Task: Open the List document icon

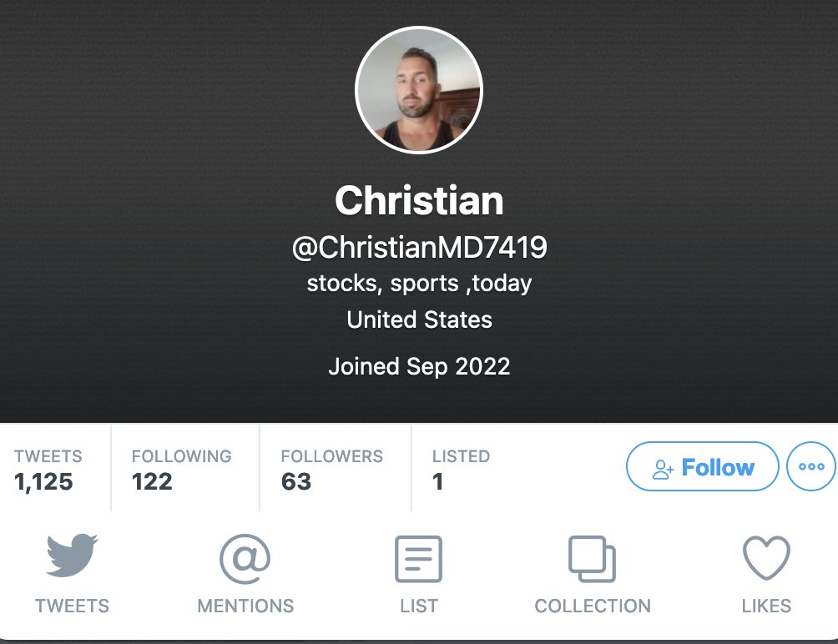Action: click(418, 559)
